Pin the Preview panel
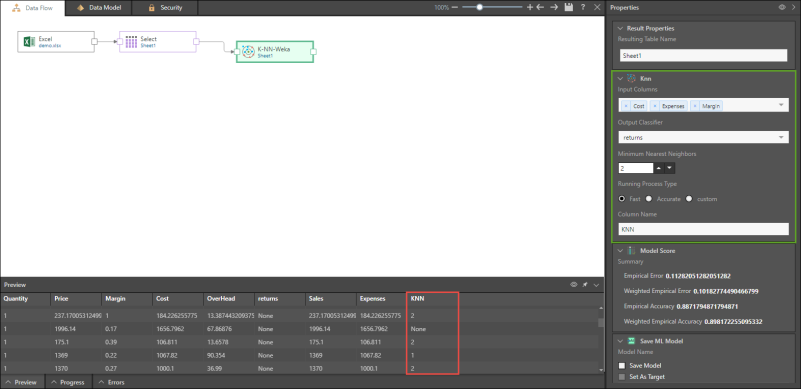Screen dimensions: 801x389 pos(585,285)
